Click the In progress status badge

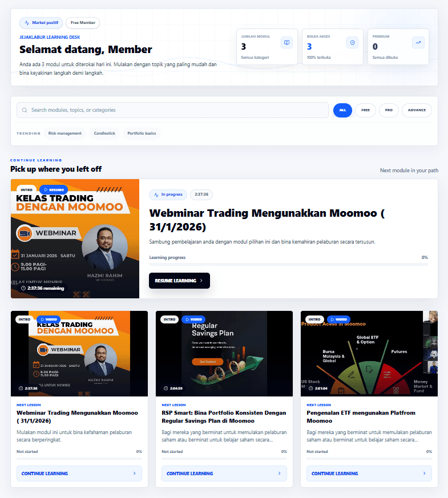pos(168,195)
